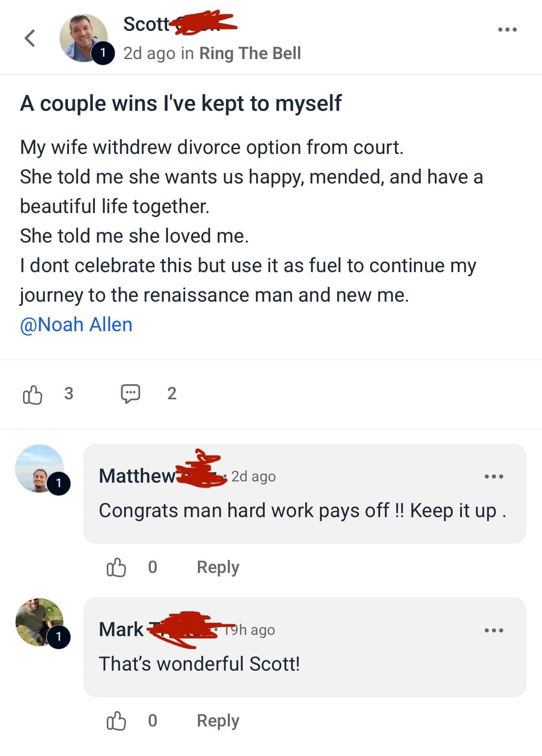
Task: Click the level 1 badge on Scott's avatar
Action: pos(103,53)
